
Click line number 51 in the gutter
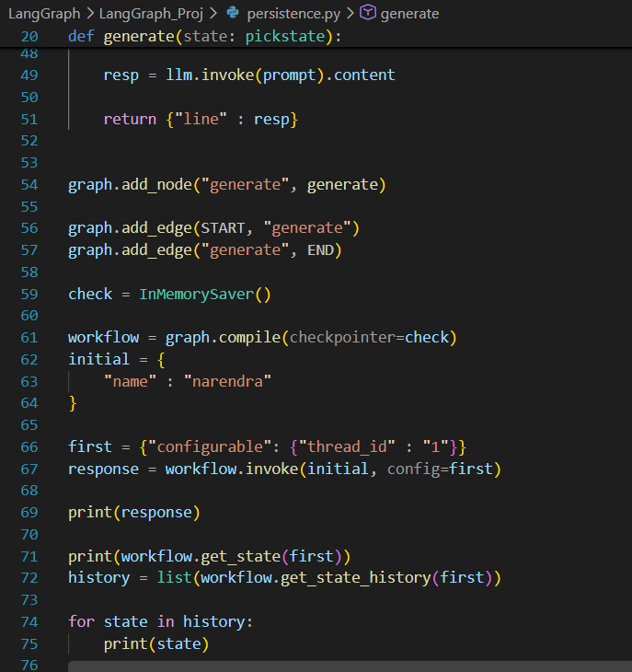(29, 119)
